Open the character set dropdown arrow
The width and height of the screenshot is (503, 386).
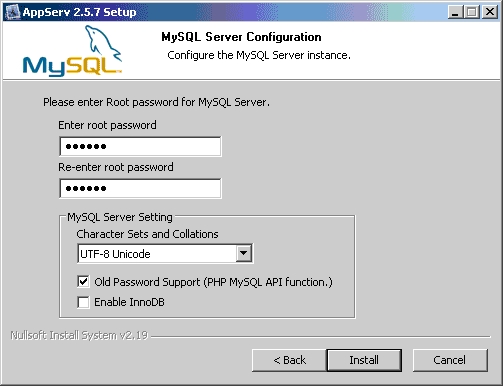(x=244, y=253)
